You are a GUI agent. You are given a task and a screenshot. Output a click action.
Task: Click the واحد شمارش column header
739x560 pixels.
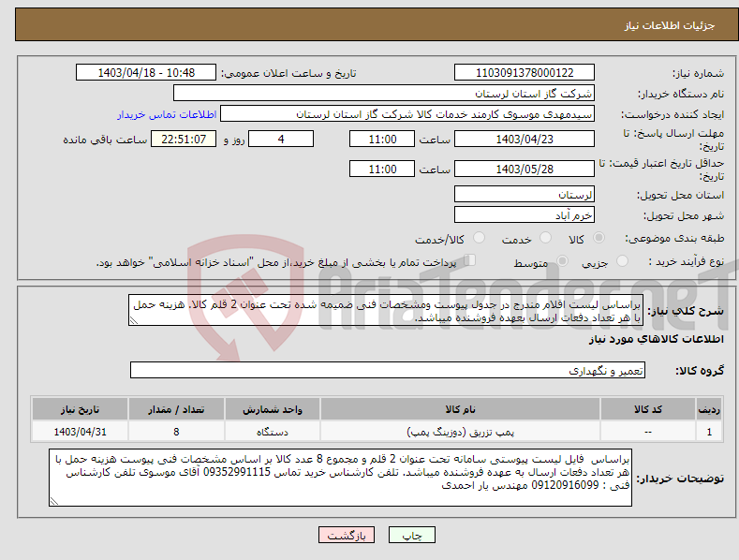pyautogui.click(x=273, y=409)
